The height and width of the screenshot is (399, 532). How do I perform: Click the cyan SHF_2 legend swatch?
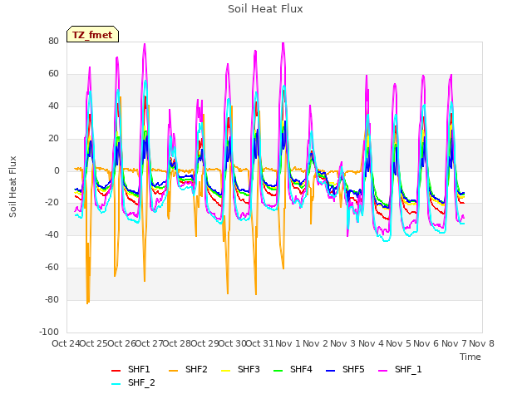pyautogui.click(x=116, y=384)
